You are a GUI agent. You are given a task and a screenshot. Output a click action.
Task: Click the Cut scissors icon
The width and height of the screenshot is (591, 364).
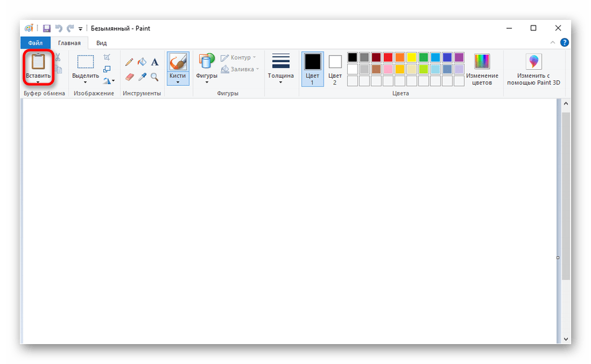click(58, 57)
